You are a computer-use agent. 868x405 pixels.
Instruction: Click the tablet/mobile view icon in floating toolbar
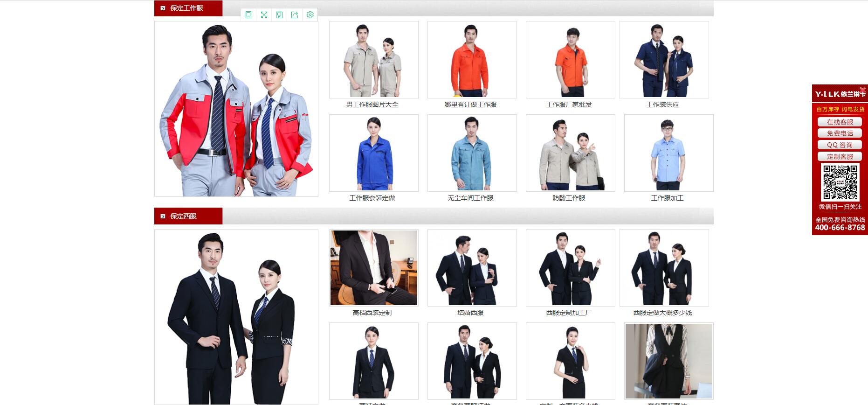248,15
